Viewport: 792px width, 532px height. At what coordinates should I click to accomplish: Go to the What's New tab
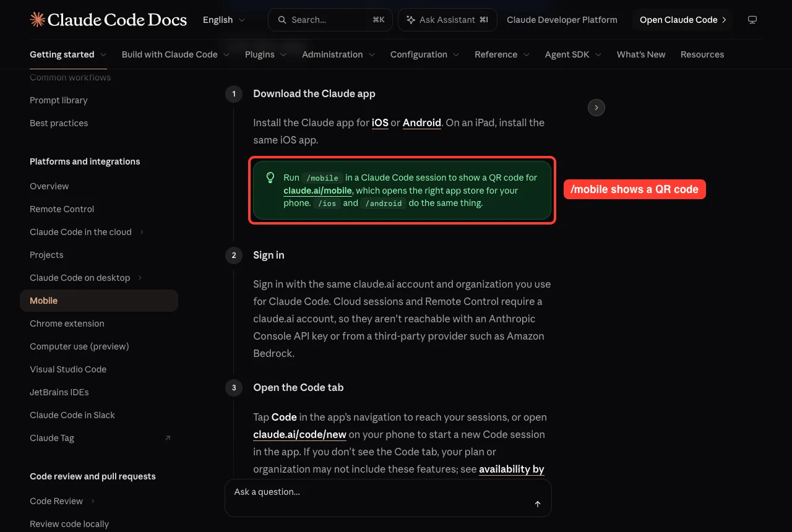[x=641, y=54]
